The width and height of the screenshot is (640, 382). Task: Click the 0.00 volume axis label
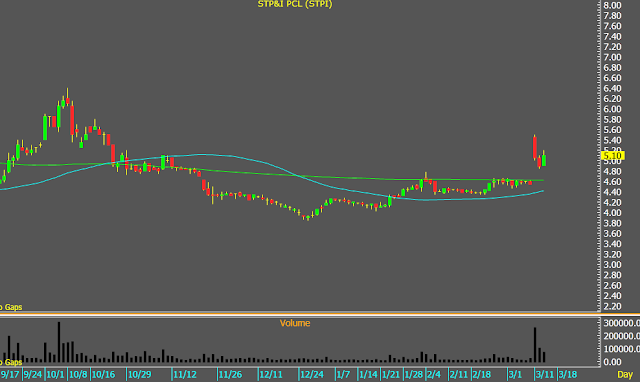click(x=612, y=362)
